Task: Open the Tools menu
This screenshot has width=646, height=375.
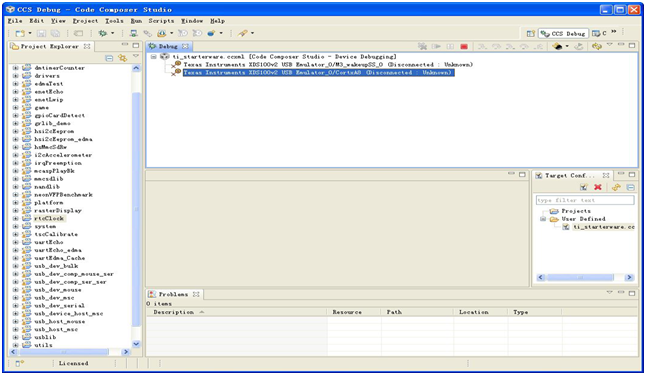Action: [x=114, y=21]
